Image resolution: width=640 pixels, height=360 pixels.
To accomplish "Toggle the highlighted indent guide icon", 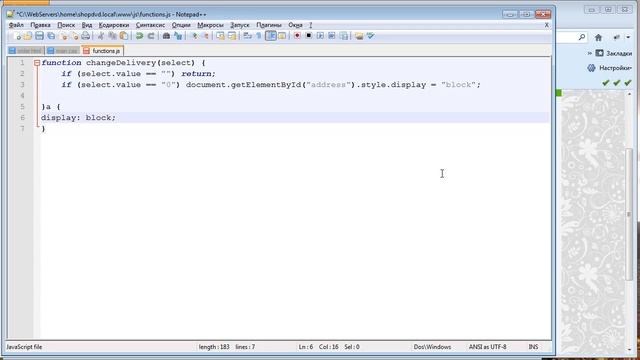I will coord(271,36).
